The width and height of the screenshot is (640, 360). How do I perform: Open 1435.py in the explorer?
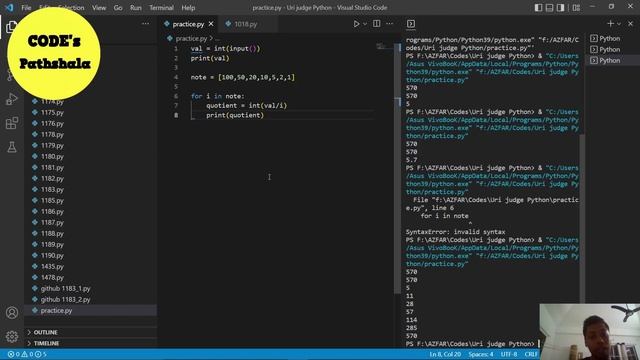52,267
